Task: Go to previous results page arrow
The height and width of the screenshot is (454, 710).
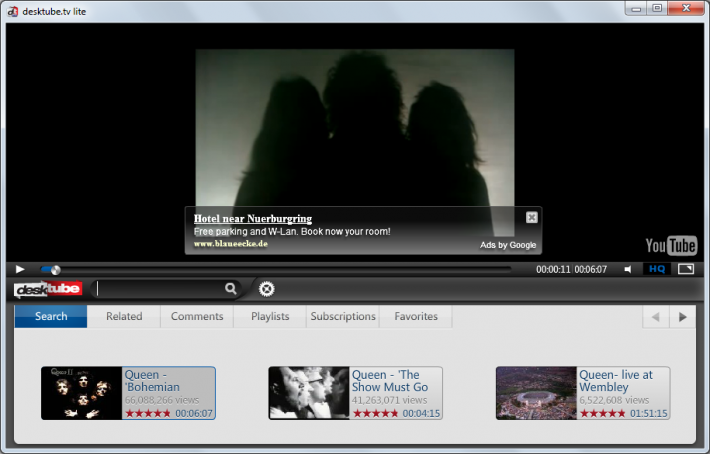Action: coord(656,317)
